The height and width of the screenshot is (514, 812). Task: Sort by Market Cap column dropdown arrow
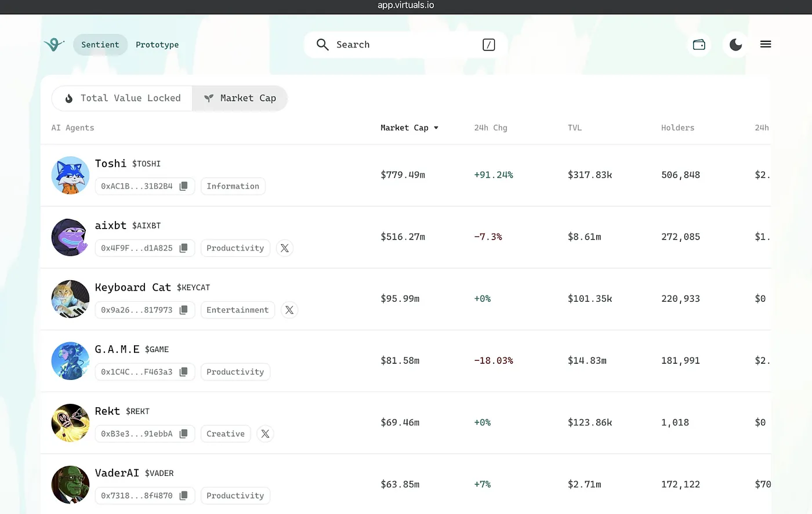[436, 128]
